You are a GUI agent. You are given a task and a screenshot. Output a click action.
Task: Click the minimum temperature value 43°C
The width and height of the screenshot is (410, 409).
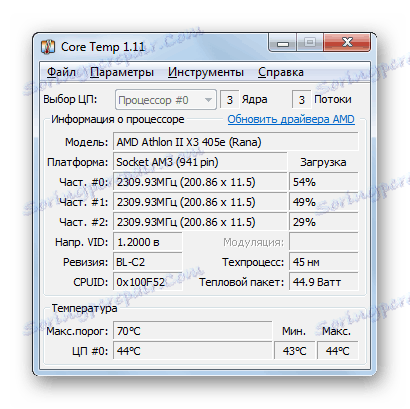pos(294,351)
